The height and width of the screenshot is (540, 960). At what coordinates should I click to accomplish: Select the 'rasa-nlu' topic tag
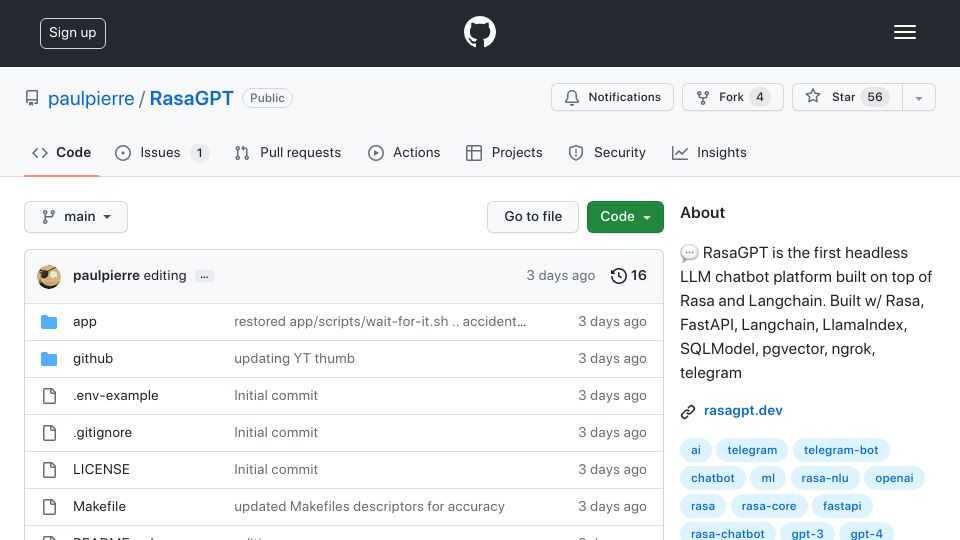pyautogui.click(x=825, y=478)
